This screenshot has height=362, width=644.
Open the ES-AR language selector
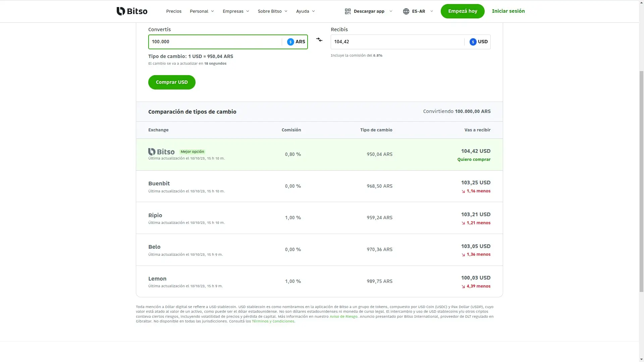coord(418,11)
